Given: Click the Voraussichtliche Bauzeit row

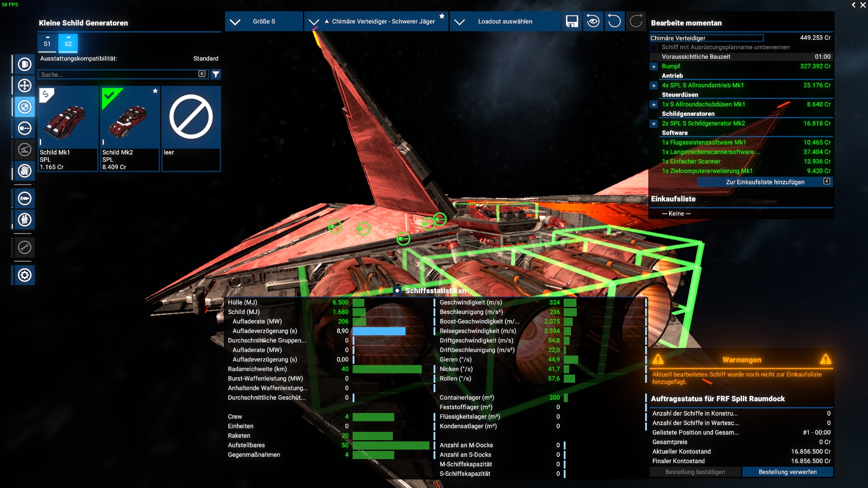Looking at the screenshot, I should (741, 56).
